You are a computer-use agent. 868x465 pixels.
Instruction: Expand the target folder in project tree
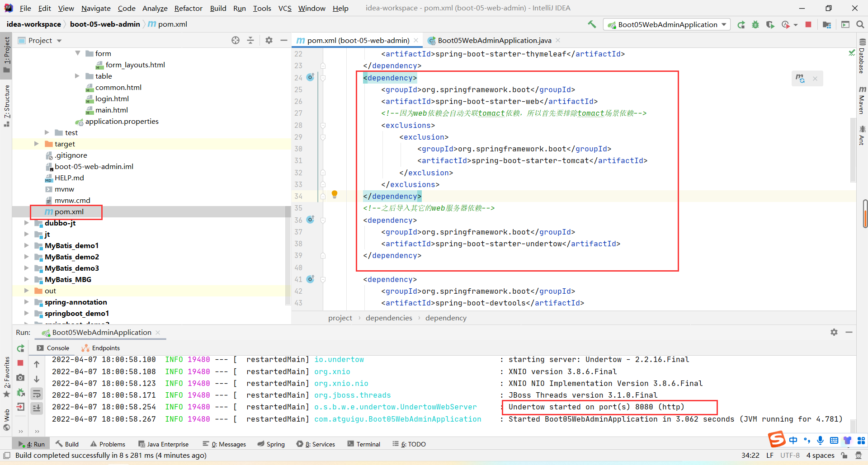(x=37, y=144)
